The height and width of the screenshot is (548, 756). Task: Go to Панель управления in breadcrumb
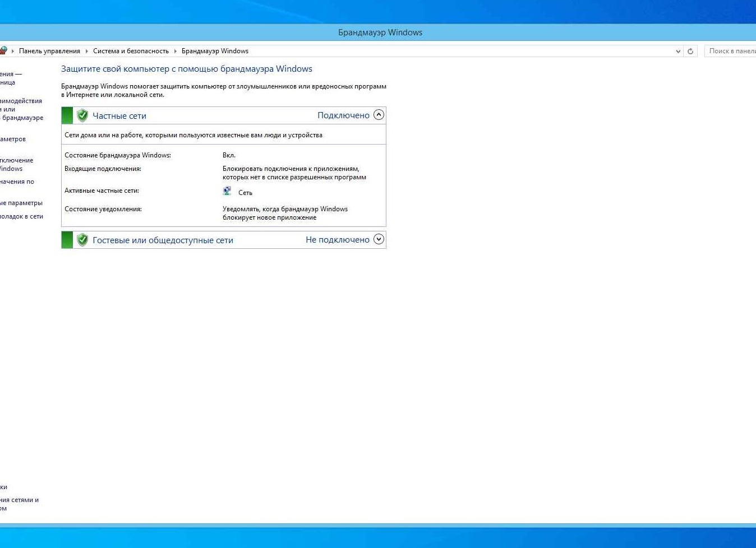click(49, 51)
